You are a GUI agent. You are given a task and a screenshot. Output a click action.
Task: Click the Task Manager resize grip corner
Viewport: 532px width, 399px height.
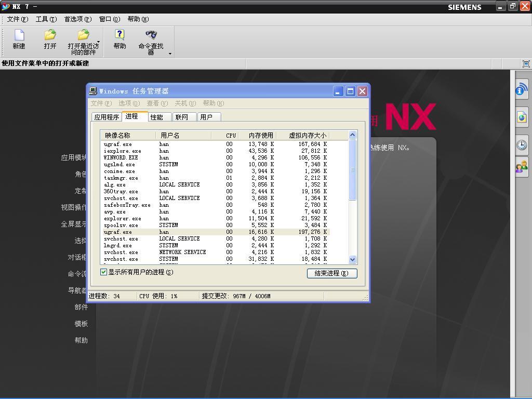click(x=365, y=298)
